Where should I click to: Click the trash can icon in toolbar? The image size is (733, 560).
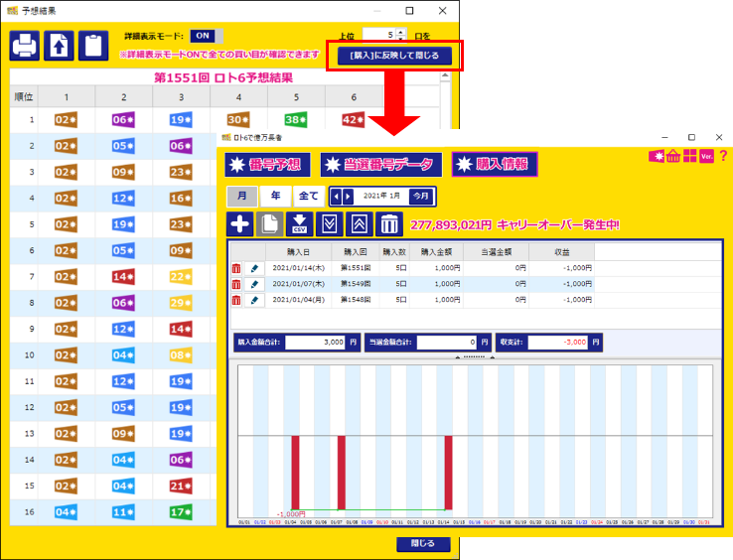tap(388, 224)
